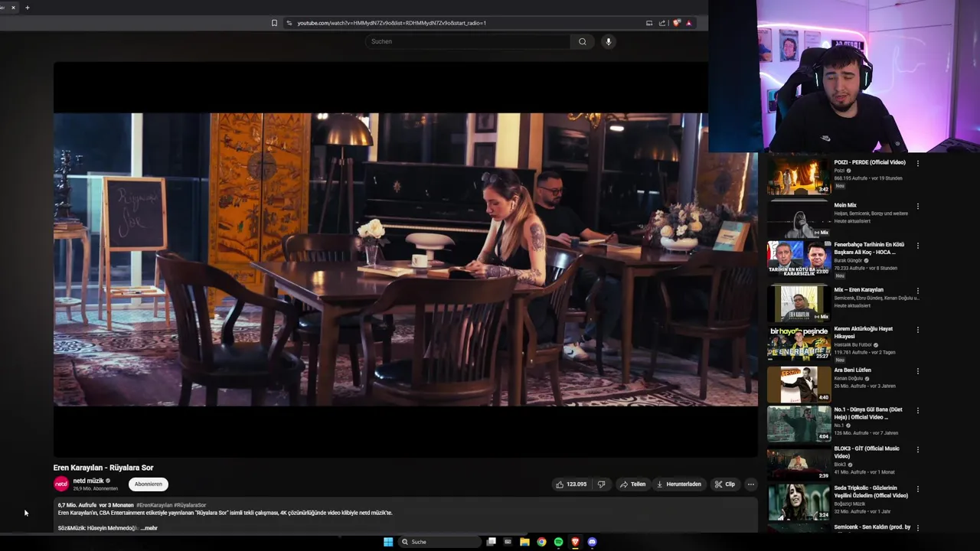Start voice search with the microphone icon
Screen dimensions: 980x551
point(609,41)
